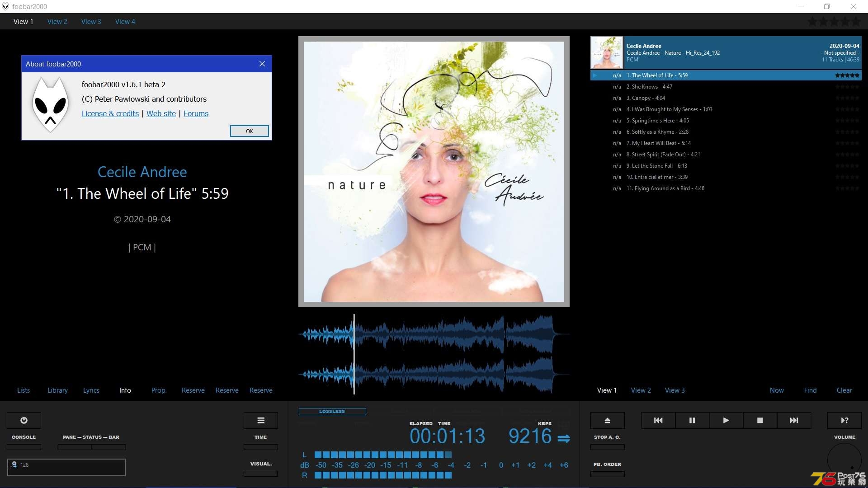This screenshot has height=488, width=868.
Task: Switch playlist pane to View 3
Action: (675, 390)
